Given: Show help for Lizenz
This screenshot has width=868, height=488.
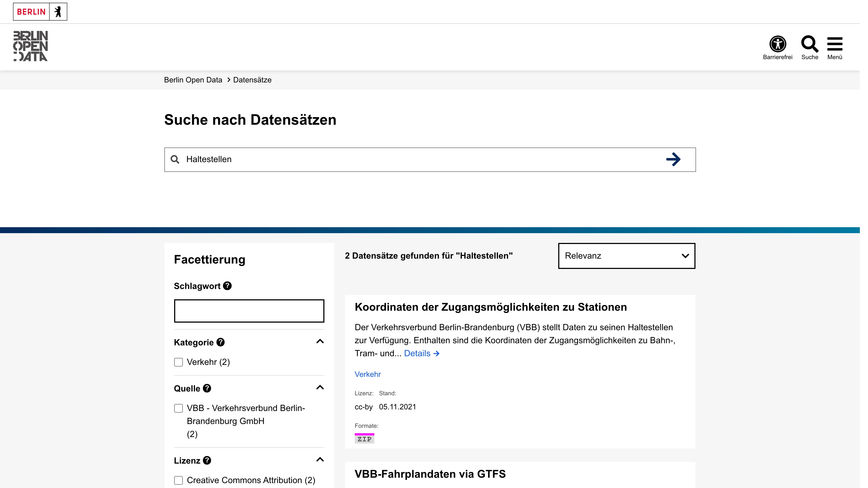Looking at the screenshot, I should tap(207, 460).
